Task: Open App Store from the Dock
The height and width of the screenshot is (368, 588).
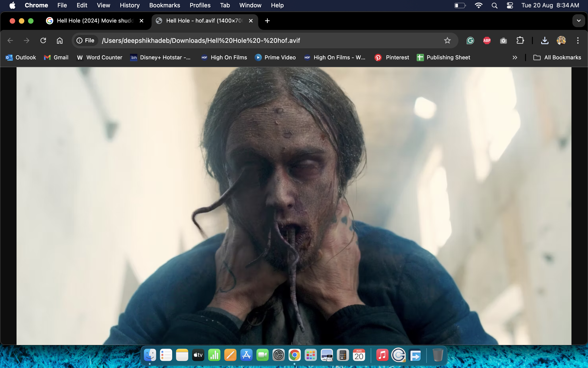Action: [246, 355]
